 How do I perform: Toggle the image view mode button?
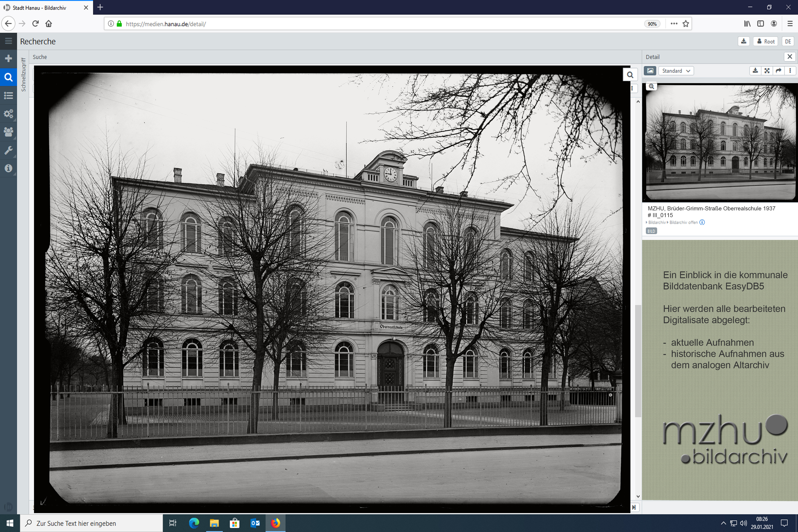tap(650, 70)
